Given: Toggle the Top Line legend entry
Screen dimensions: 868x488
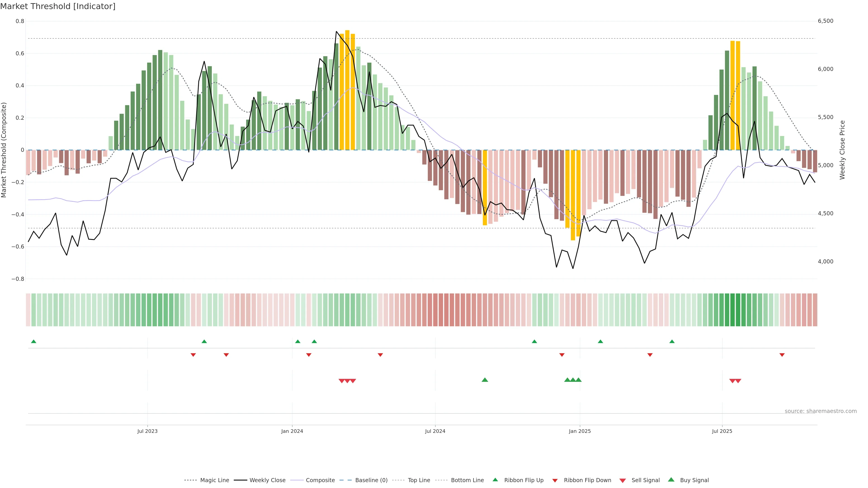Looking at the screenshot, I should pyautogui.click(x=419, y=480).
